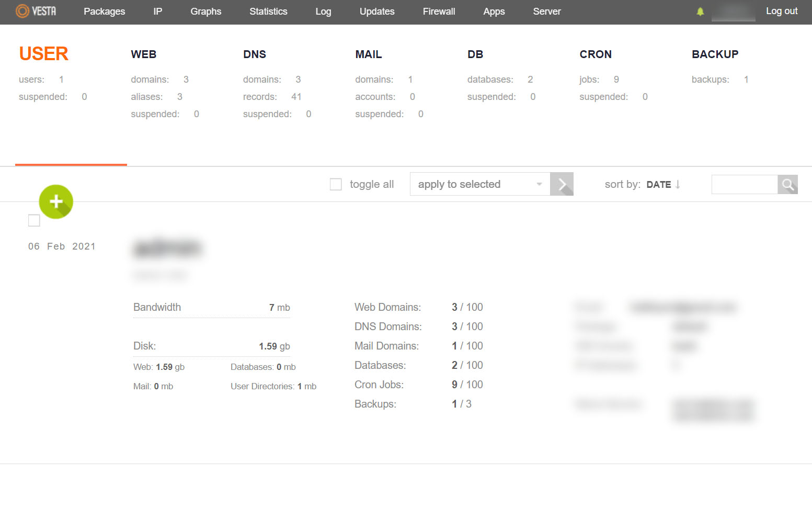
Task: Click the search magnifier icon
Action: click(787, 184)
